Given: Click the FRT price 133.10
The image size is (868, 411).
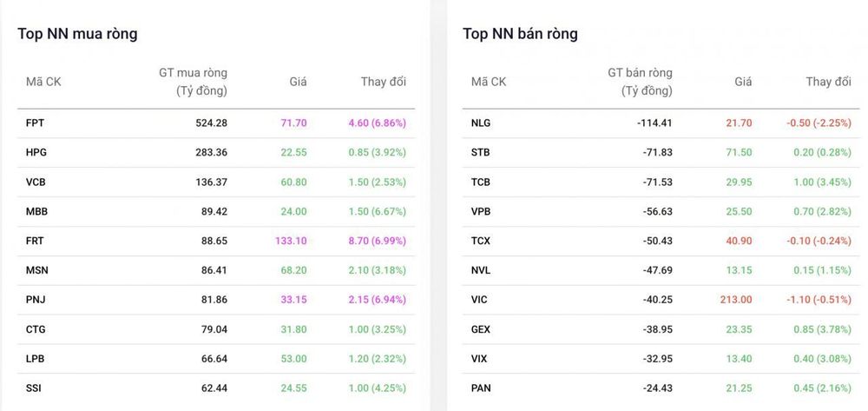Looking at the screenshot, I should tap(291, 241).
